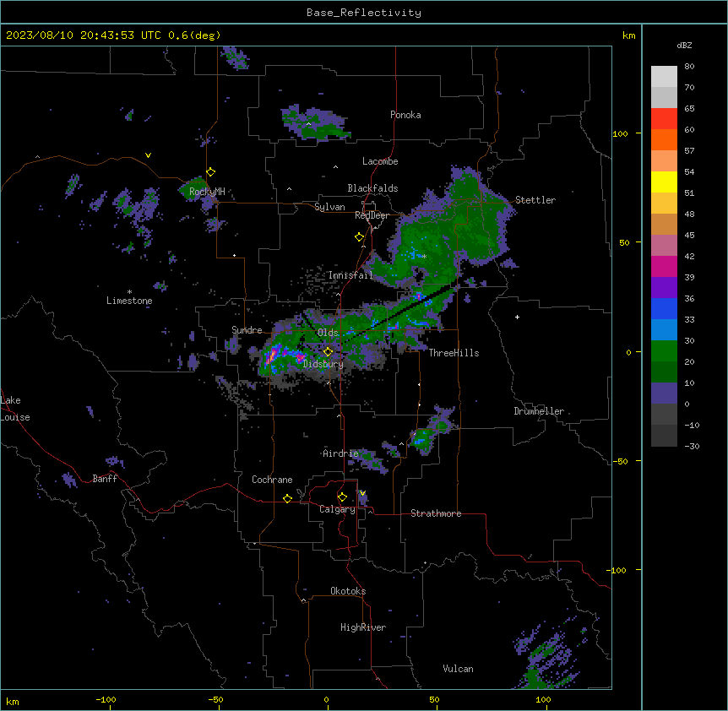Click the yellow diamond marker above Calgary label

pyautogui.click(x=342, y=497)
